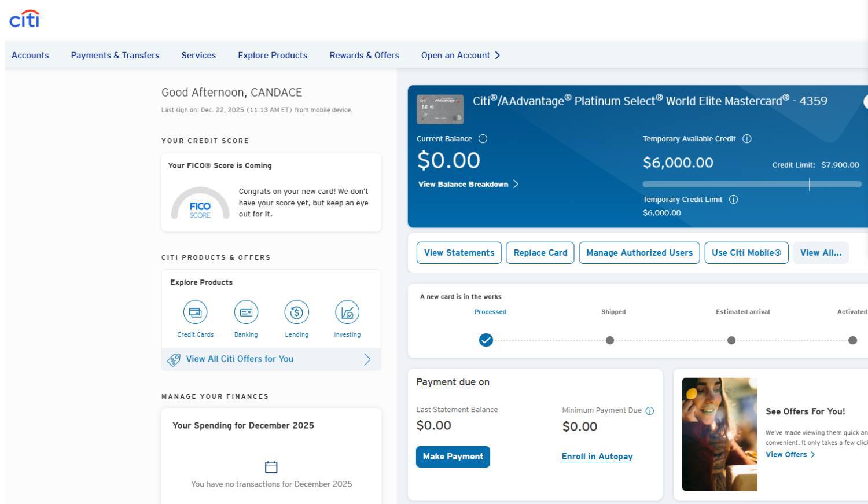Click the Enroll in Autopay link
The width and height of the screenshot is (868, 504).
[x=597, y=457]
